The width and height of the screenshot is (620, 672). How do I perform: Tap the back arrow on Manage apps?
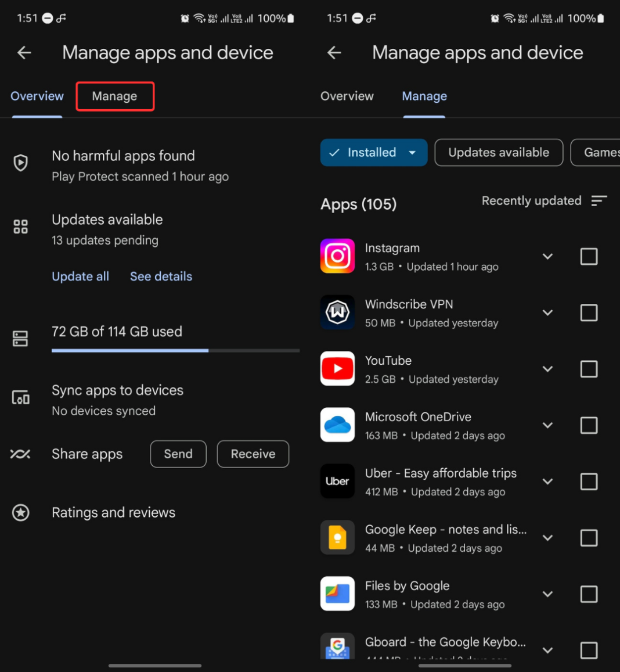click(24, 52)
